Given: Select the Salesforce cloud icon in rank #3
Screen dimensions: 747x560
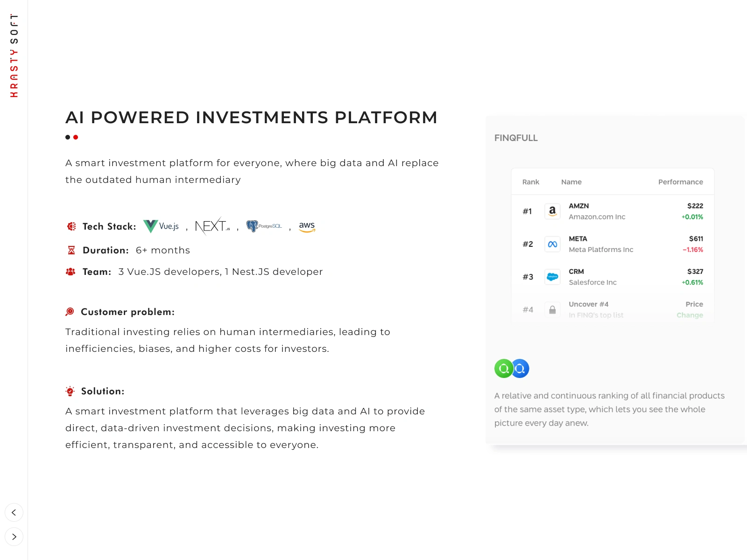Looking at the screenshot, I should (x=552, y=277).
